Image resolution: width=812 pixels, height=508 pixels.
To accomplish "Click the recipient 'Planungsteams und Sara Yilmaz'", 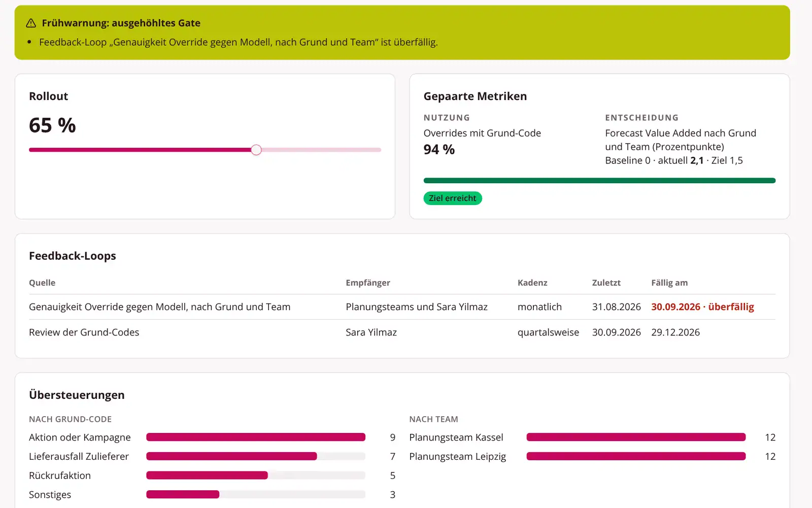I will [417, 307].
